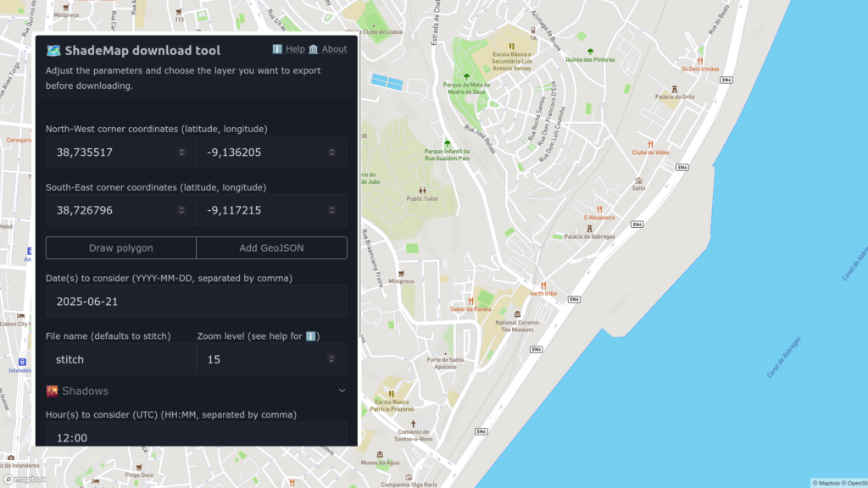This screenshot has height=488, width=868.
Task: Click the earth tribe restaurant icon
Action: pyautogui.click(x=543, y=286)
